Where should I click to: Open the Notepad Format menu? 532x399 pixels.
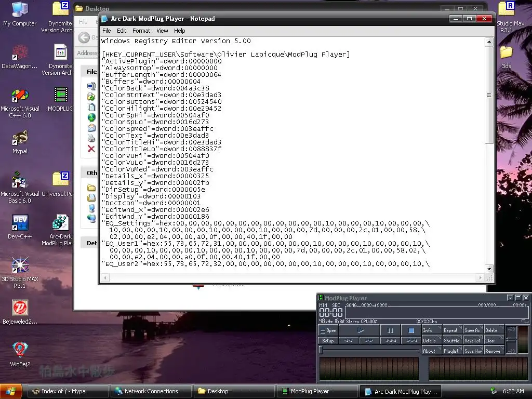pos(141,31)
